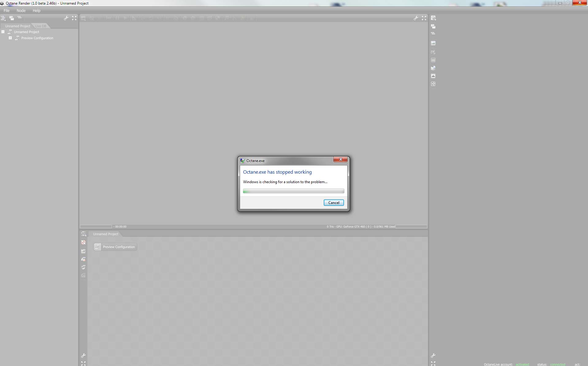
Task: Maximize the outliner panel with the fullscreen icon
Action: coord(74,18)
